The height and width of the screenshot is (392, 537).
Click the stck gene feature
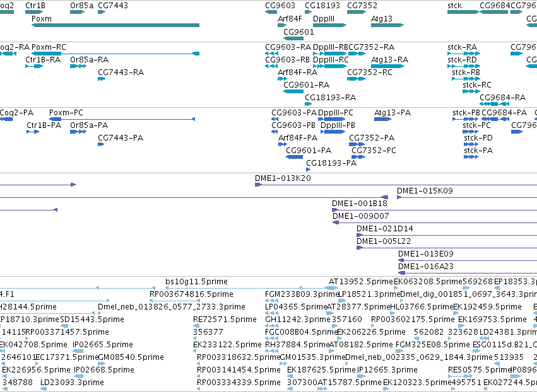(463, 12)
